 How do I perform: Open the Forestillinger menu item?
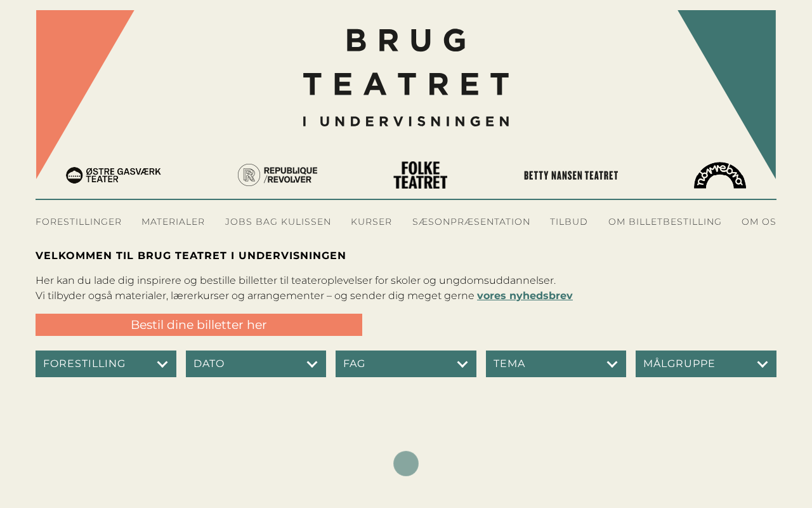pos(79,222)
